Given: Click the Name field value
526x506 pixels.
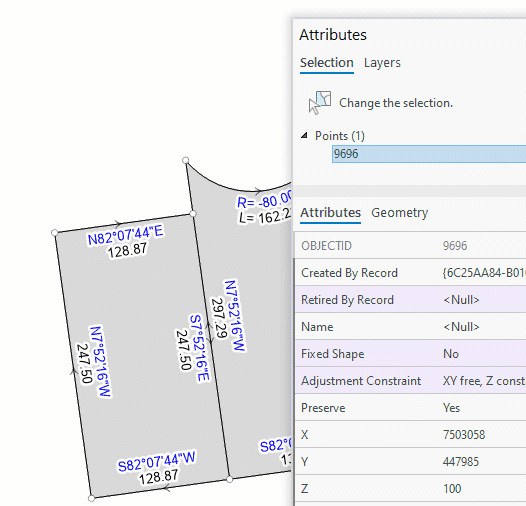Looking at the screenshot, I should 484,326.
